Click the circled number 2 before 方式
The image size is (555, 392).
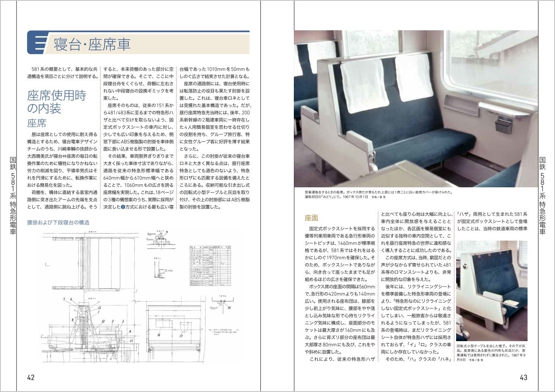[x=124, y=207]
